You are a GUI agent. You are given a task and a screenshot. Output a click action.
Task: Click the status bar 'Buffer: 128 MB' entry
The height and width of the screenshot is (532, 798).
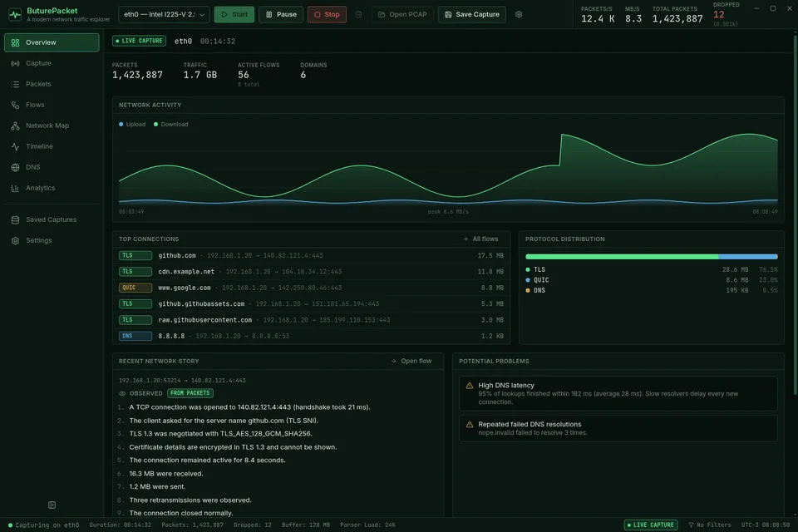(306, 525)
